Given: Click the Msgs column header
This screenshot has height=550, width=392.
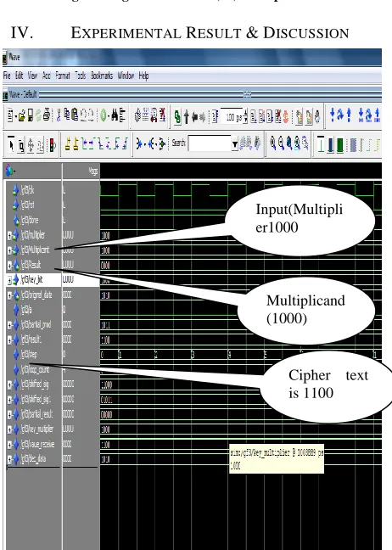Looking at the screenshot, I should point(93,171).
